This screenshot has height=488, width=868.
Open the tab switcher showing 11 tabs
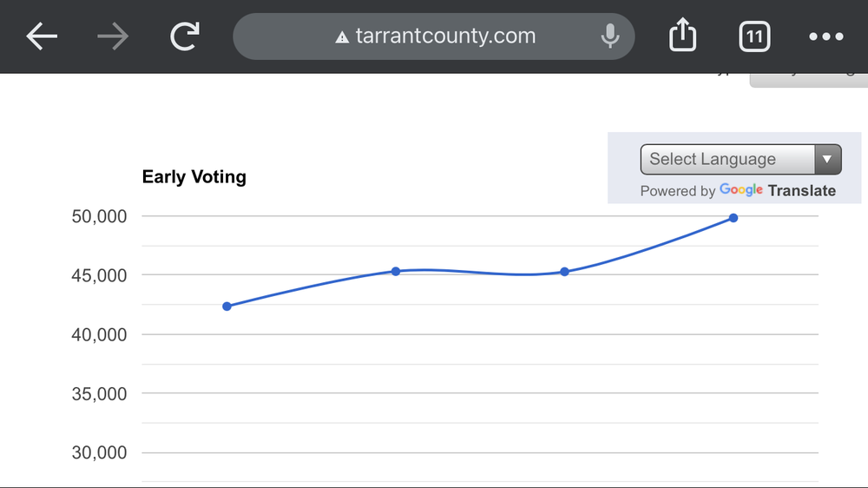click(754, 36)
